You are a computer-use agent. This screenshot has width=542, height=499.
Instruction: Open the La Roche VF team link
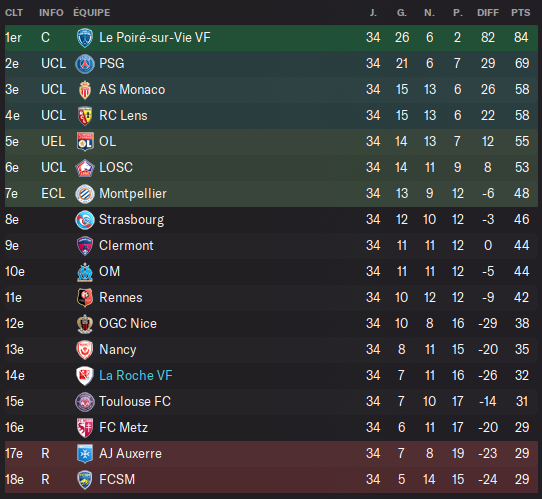point(136,376)
